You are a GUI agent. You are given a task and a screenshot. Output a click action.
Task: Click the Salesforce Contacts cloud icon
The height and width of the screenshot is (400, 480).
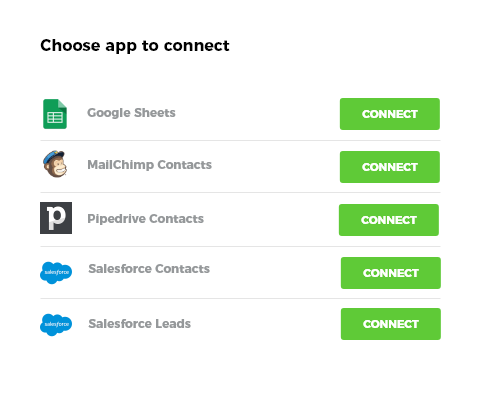[56, 273]
